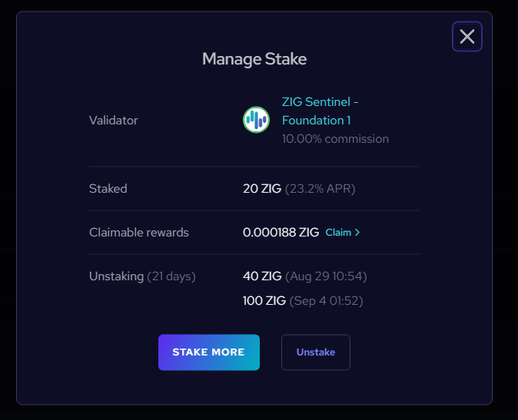Viewport: 518px width, 420px height.
Task: Click the 0.000188 ZIG rewards value
Action: 281,232
